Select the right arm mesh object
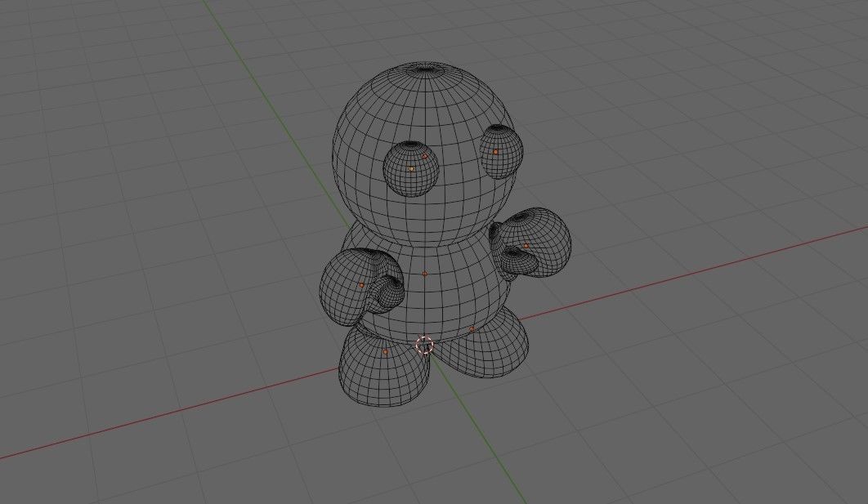The image size is (868, 504). (x=529, y=243)
